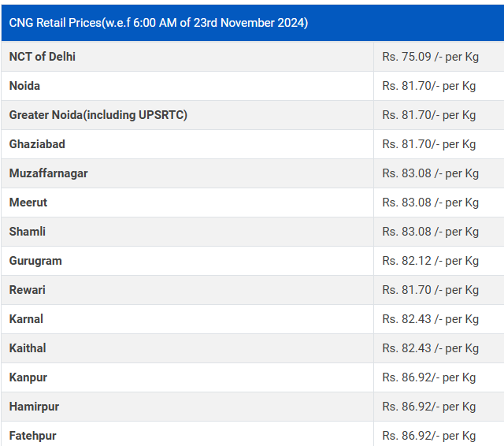Select the Rewari city cell

(28, 290)
